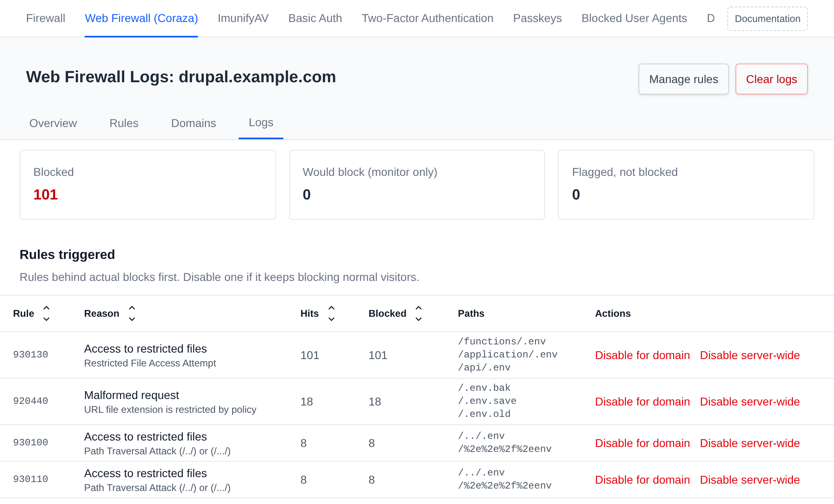Click the Flagged, not blocked card
This screenshot has width=834, height=504.
point(686,185)
